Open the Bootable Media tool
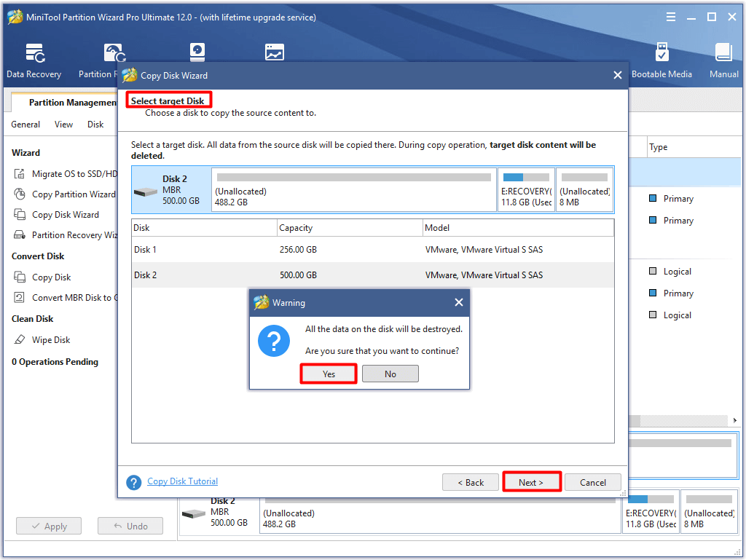 point(661,61)
